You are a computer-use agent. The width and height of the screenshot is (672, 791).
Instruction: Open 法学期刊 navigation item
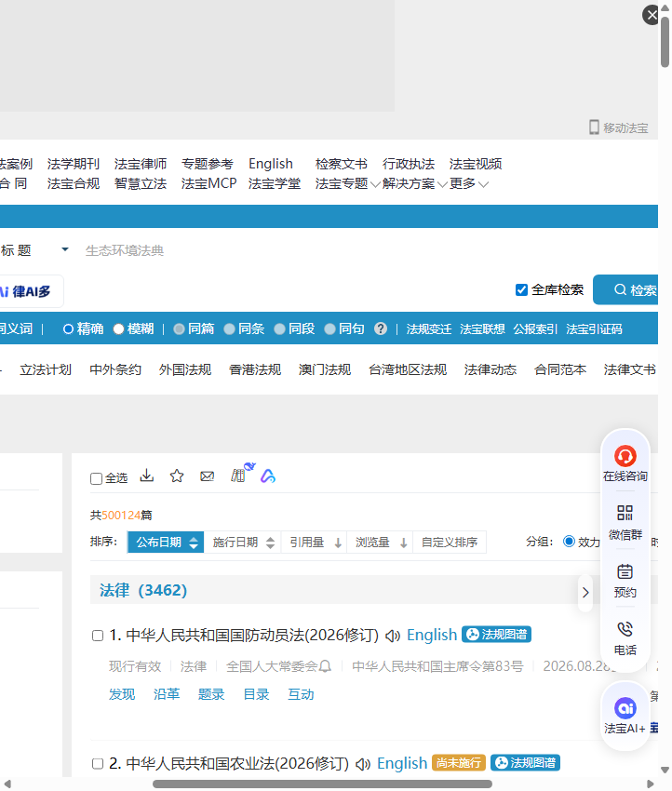point(74,164)
